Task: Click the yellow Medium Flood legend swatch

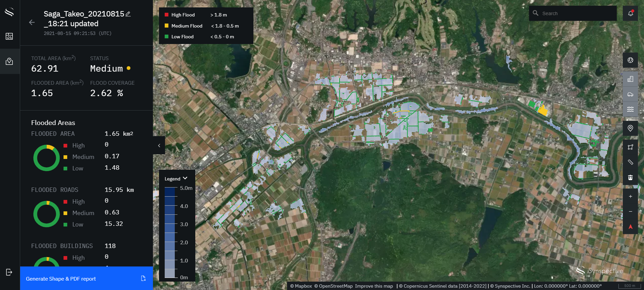Action: click(166, 26)
